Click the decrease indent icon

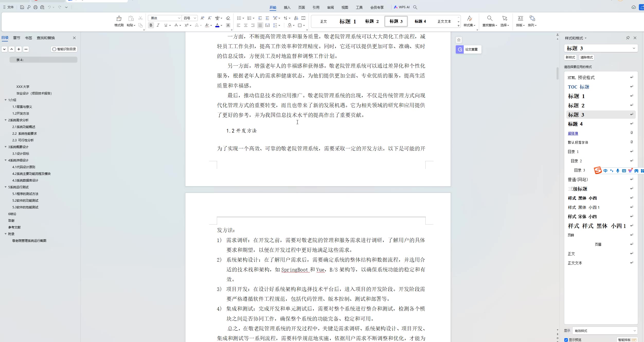pos(260,18)
